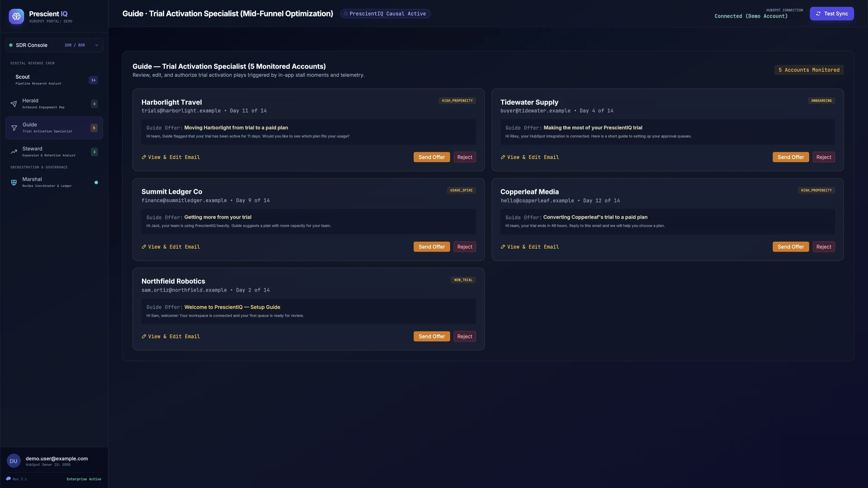Open Marshal RevOps Coordinator & Ledger
This screenshot has height=488, width=868.
point(54,183)
